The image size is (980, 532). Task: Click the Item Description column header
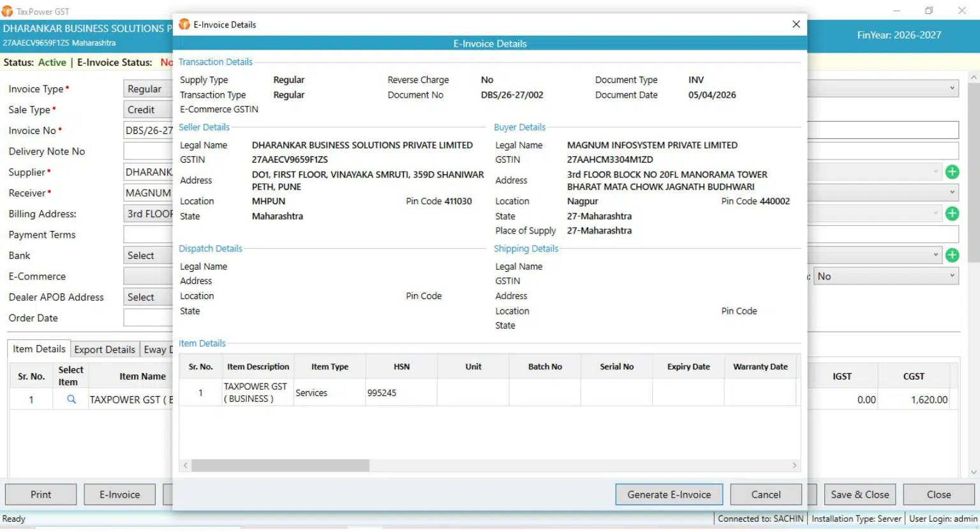click(258, 367)
